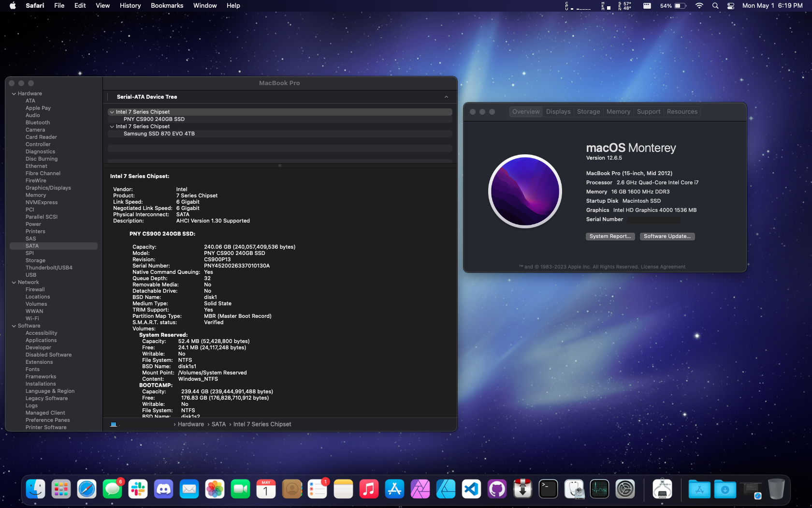Image resolution: width=812 pixels, height=508 pixels.
Task: Click the 54% battery indicator
Action: 673,6
